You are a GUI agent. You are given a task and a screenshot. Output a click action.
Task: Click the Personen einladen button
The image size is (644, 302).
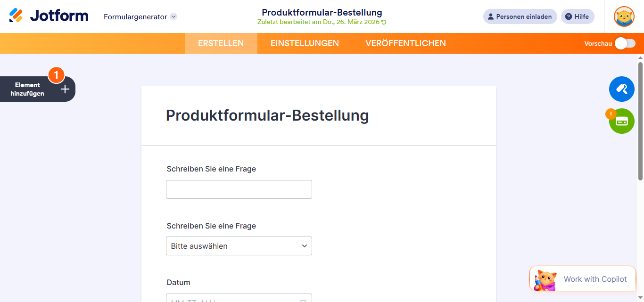tap(520, 16)
